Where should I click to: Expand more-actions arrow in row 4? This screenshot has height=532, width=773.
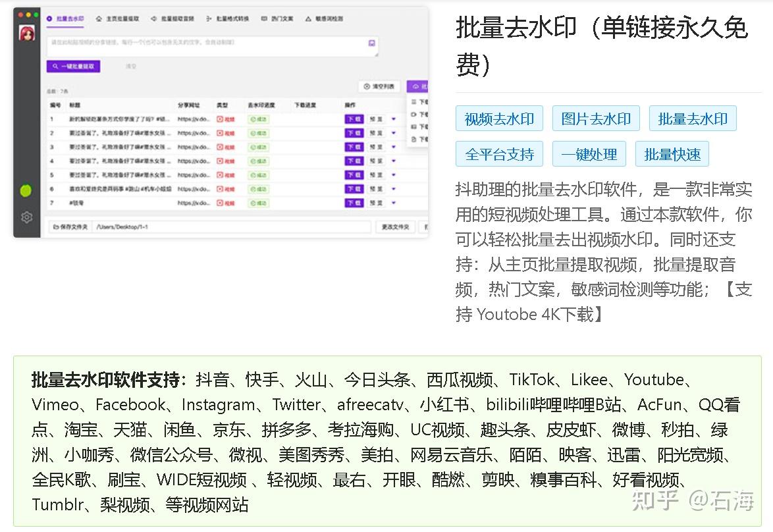[393, 161]
